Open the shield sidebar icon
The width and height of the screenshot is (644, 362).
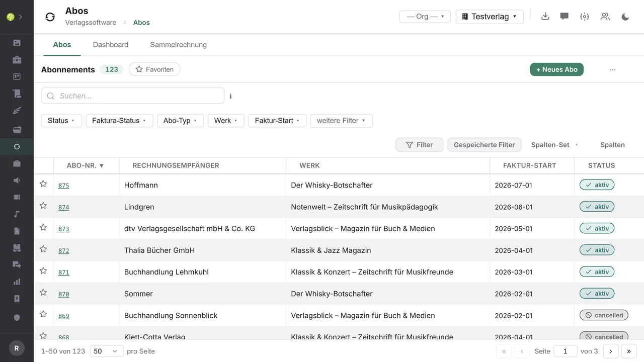pyautogui.click(x=17, y=318)
